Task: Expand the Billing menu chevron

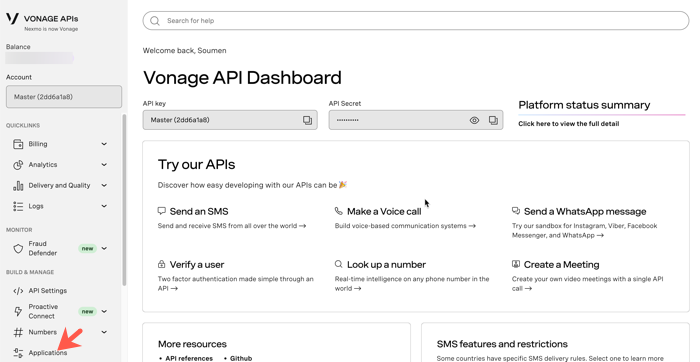Action: click(x=104, y=144)
